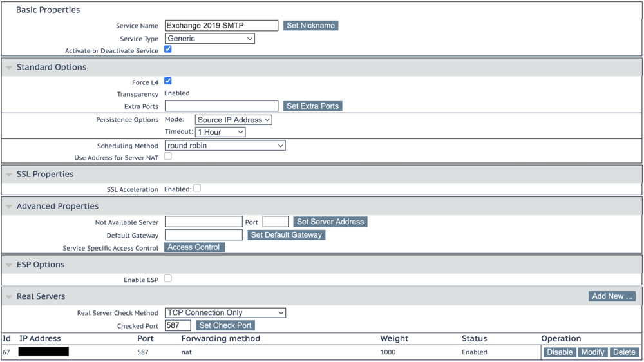Enable SSL Acceleration checkbox
Image resolution: width=644 pixels, height=362 pixels.
point(197,188)
